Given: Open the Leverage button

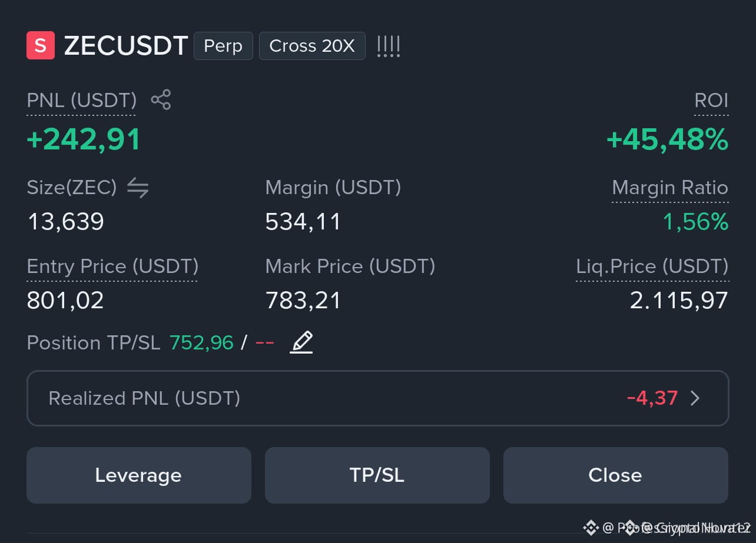Looking at the screenshot, I should [139, 475].
